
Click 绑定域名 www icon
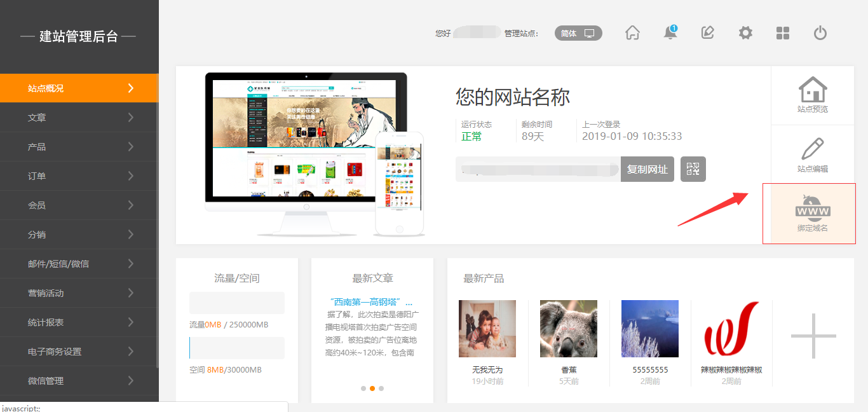click(x=813, y=214)
